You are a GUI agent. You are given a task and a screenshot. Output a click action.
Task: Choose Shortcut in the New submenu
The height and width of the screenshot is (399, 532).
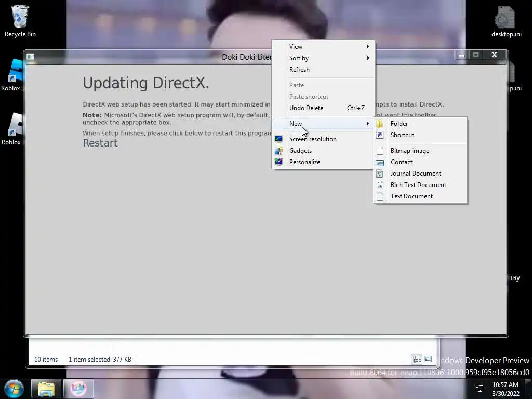click(420, 135)
